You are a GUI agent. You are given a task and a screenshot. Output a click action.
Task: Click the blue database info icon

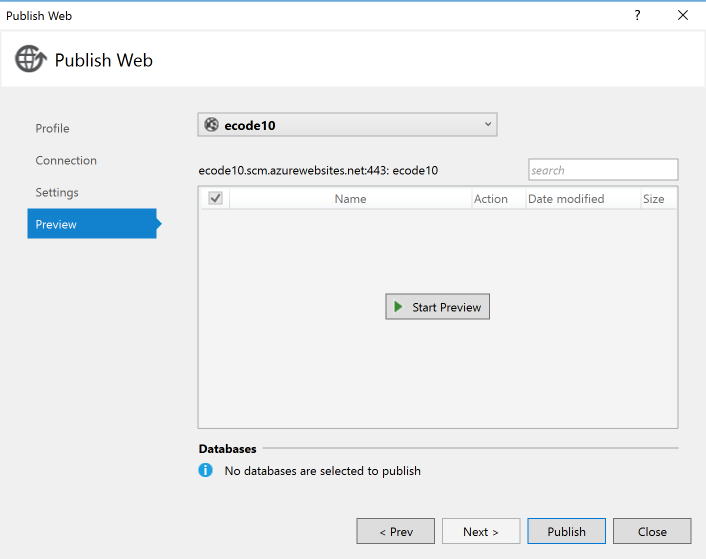pos(206,470)
